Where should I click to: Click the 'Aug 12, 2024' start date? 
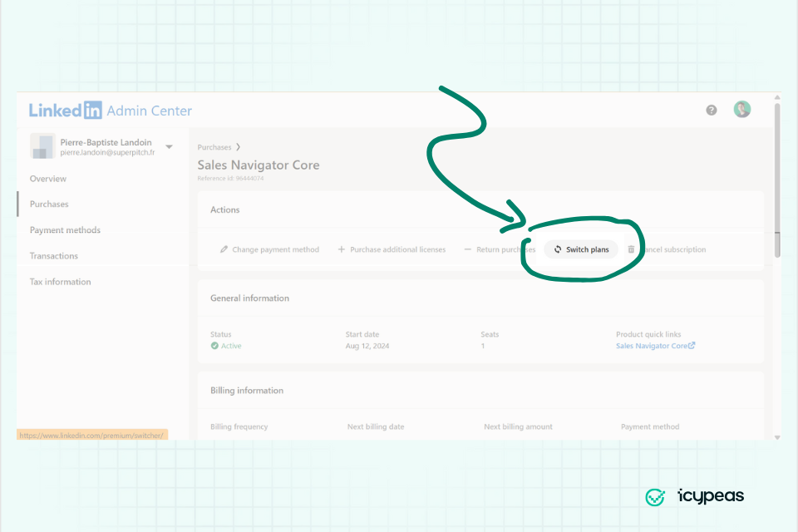[x=367, y=346]
